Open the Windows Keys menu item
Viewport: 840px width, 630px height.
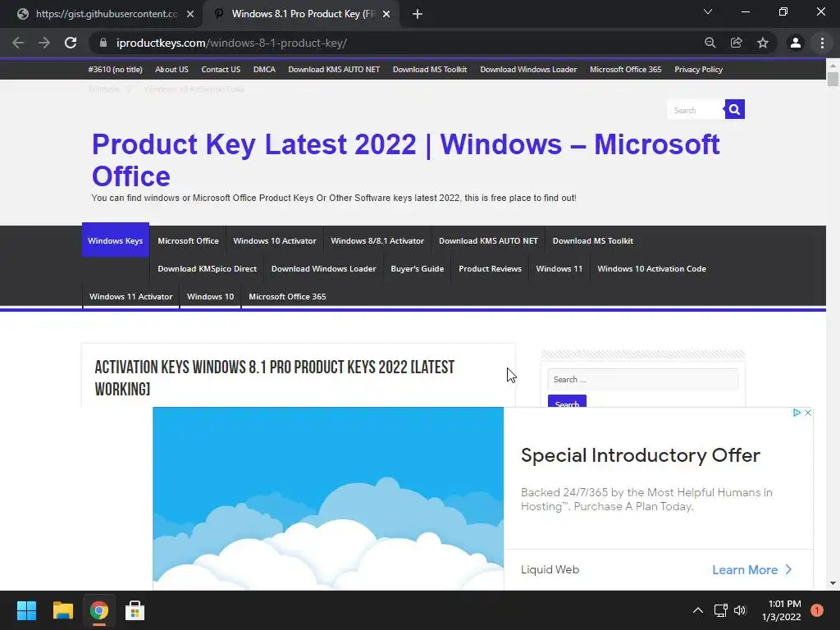(x=115, y=240)
